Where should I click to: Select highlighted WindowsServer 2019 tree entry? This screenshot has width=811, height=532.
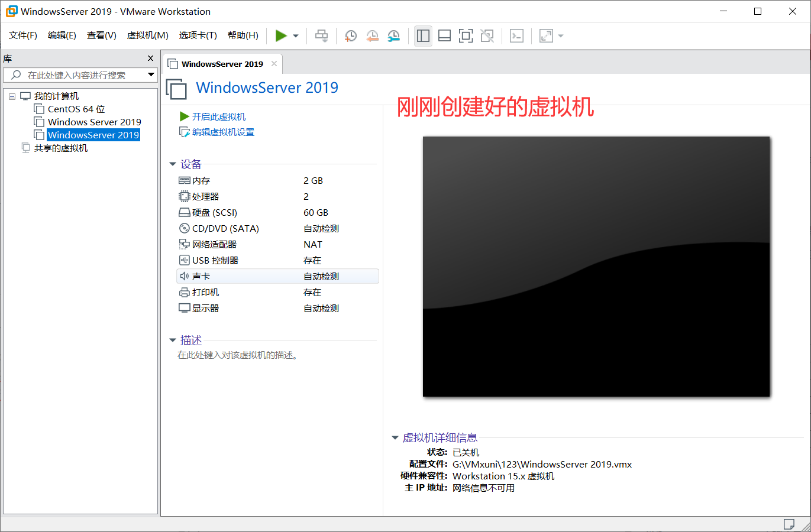click(x=93, y=135)
